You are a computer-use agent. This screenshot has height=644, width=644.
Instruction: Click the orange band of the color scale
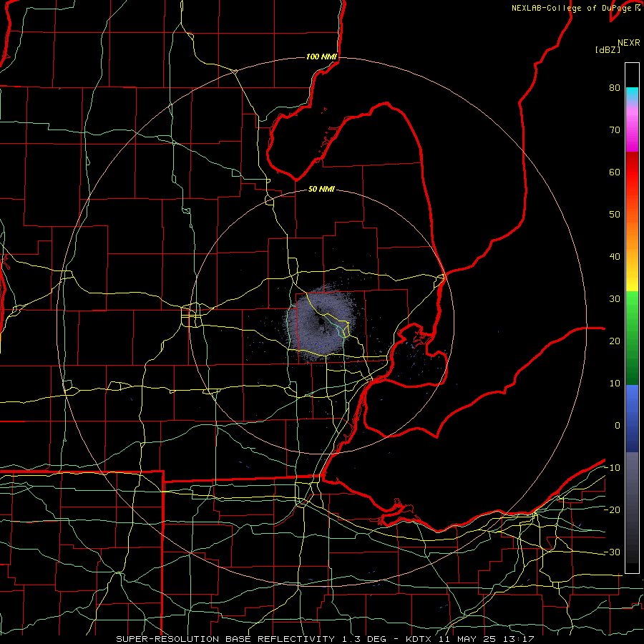[x=632, y=236]
